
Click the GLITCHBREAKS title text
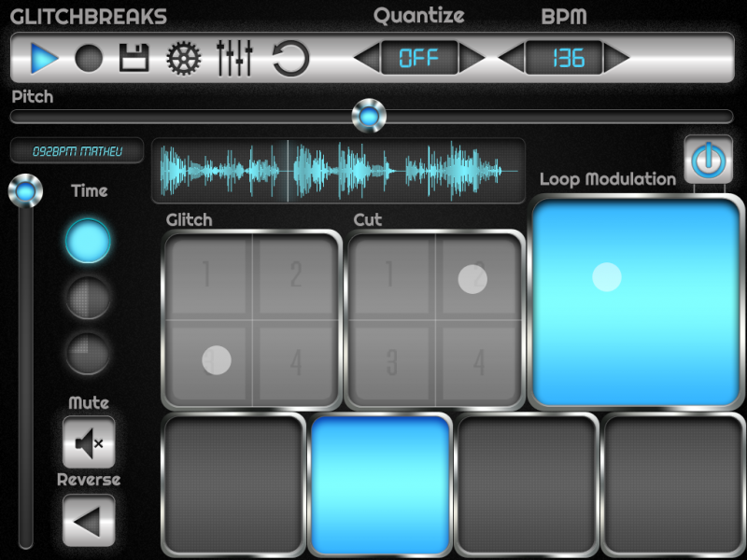[89, 17]
